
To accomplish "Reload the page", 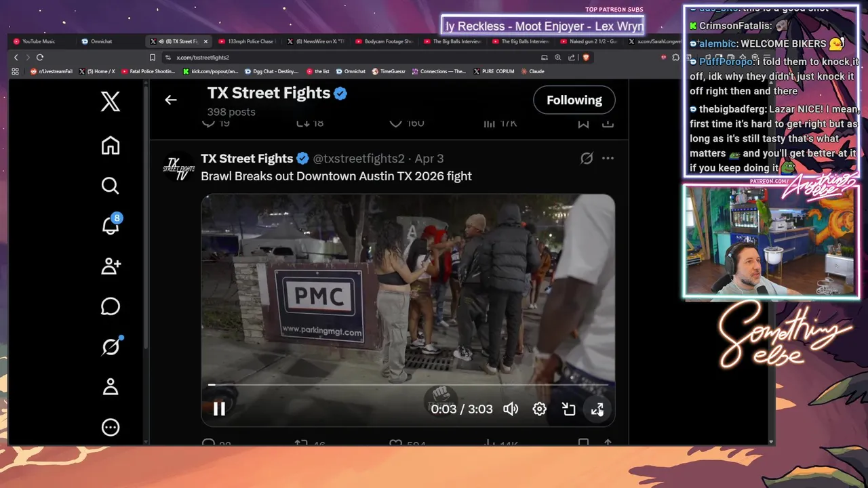I will pos(40,58).
